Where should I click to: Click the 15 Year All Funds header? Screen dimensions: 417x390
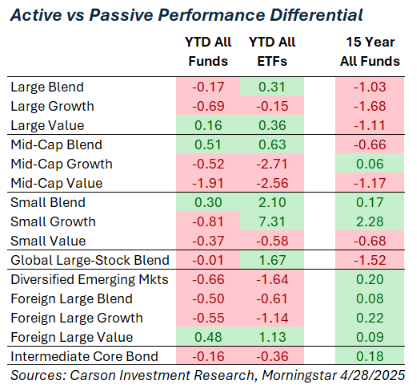(370, 52)
